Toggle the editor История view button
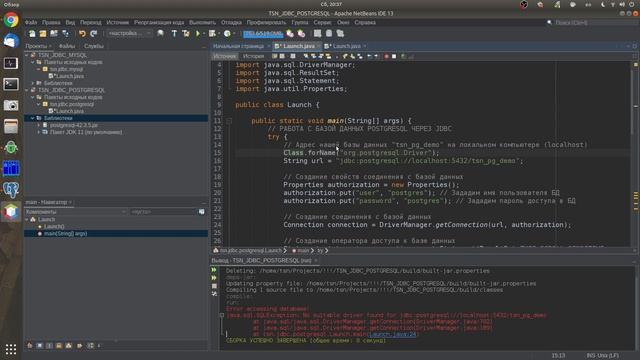The image size is (640, 360). (253, 56)
